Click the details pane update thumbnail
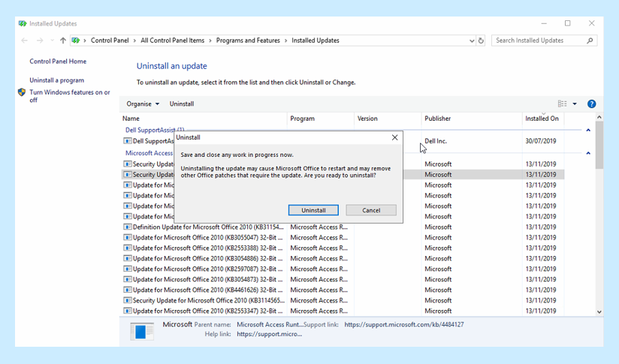The image size is (619, 364). (142, 331)
